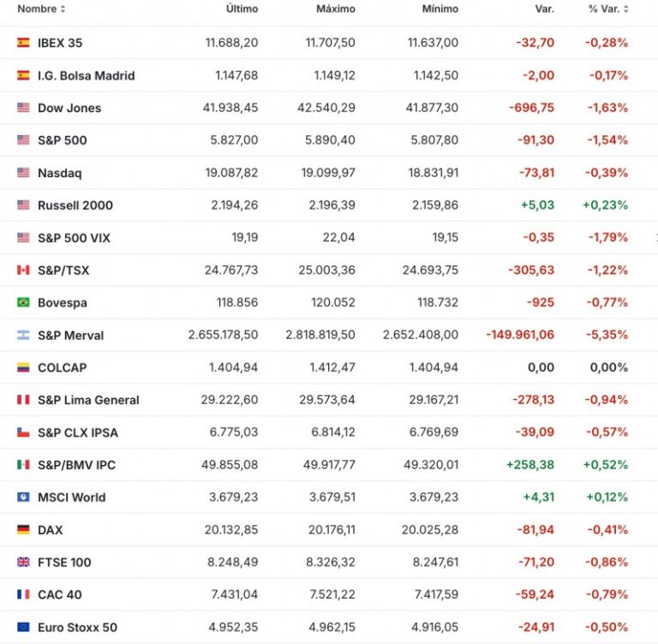Click the Mexico flag icon beside S&P/BMV IPC
Image resolution: width=658 pixels, height=644 pixels.
(x=23, y=464)
